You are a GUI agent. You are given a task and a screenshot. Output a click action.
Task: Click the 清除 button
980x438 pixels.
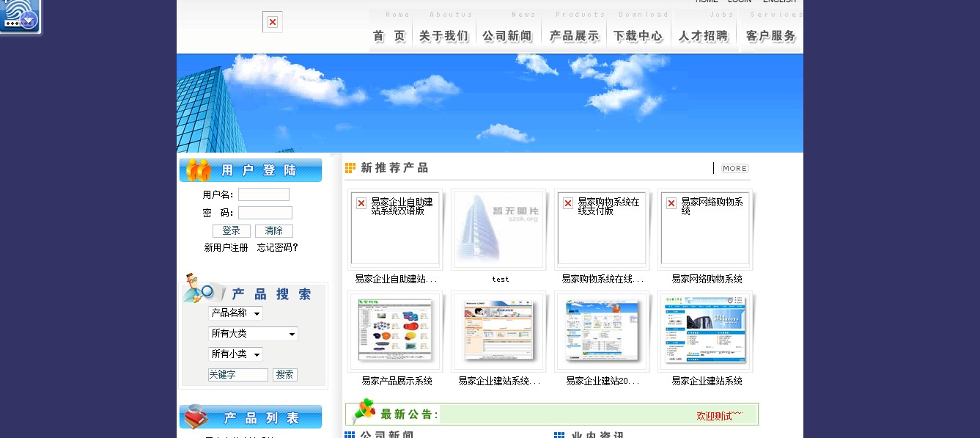pos(274,231)
